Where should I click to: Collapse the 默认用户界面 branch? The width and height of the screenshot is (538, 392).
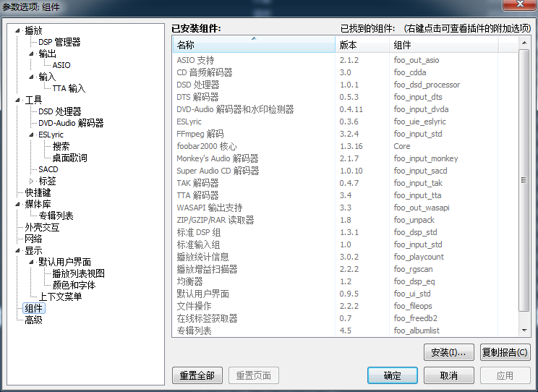pos(31,262)
